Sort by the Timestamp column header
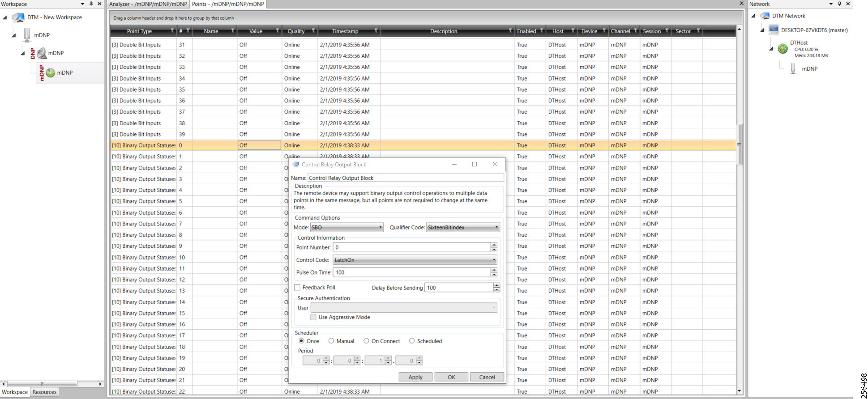The width and height of the screenshot is (868, 399). pos(345,31)
